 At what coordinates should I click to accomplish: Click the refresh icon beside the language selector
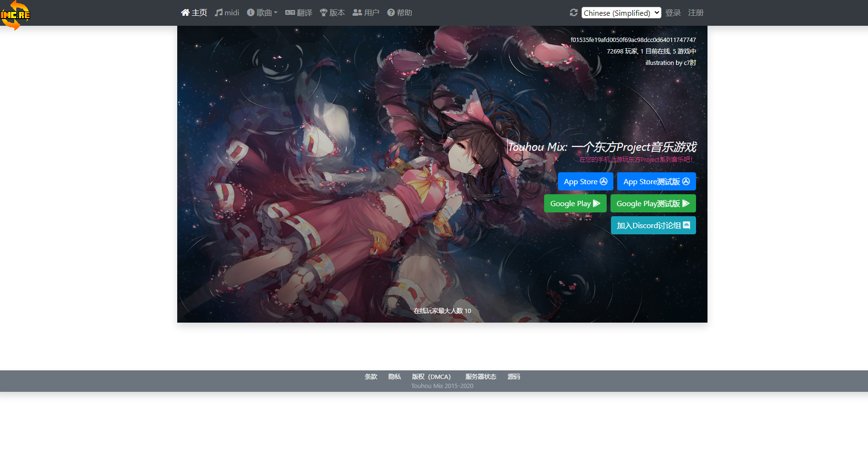tap(574, 13)
